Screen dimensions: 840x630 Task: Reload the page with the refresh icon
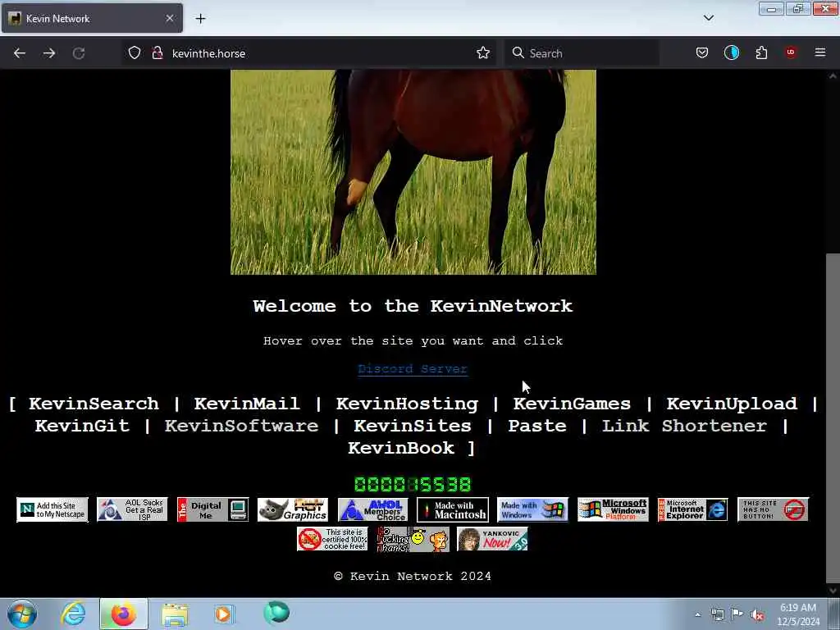tap(79, 53)
